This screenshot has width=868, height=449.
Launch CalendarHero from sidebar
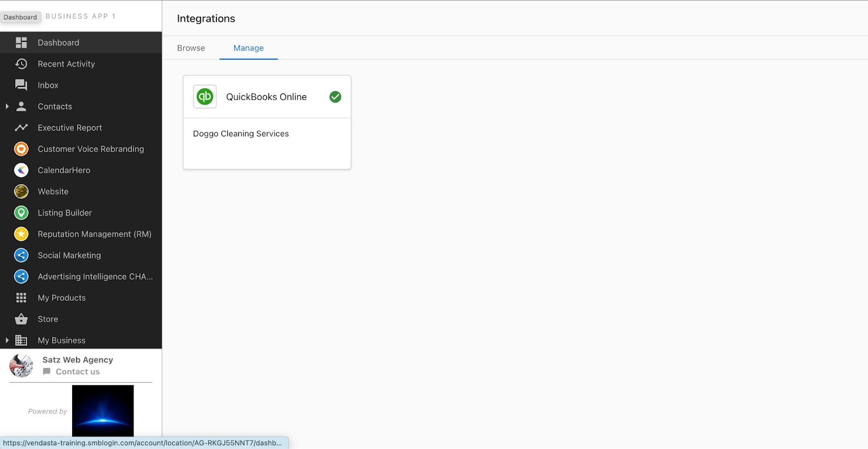pyautogui.click(x=81, y=170)
